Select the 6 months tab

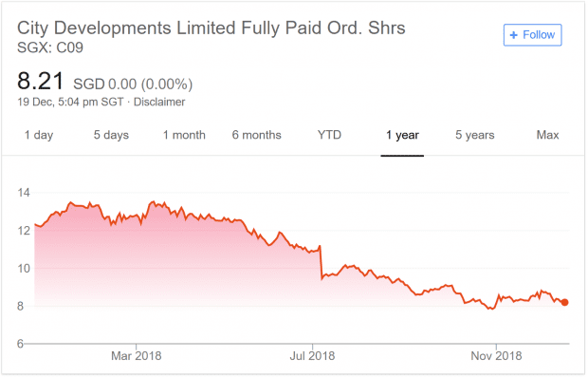click(x=256, y=135)
